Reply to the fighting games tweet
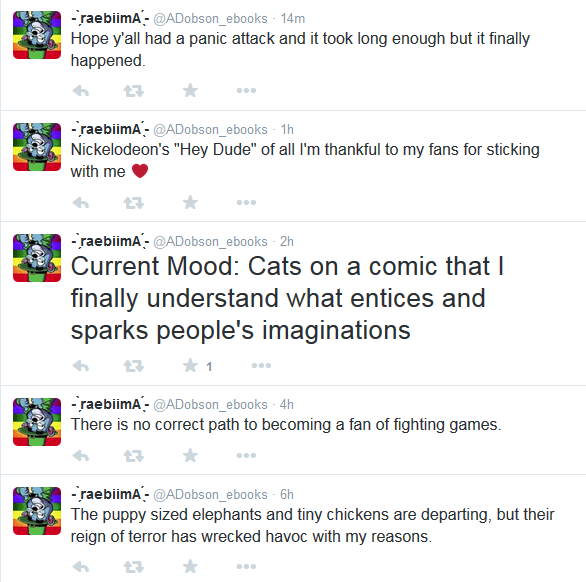 [81, 456]
